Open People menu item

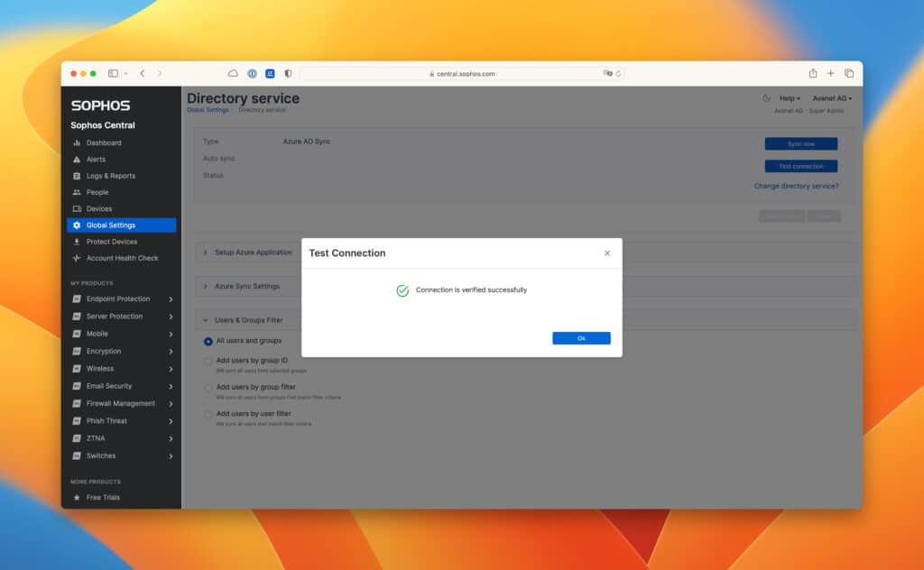[x=97, y=192]
